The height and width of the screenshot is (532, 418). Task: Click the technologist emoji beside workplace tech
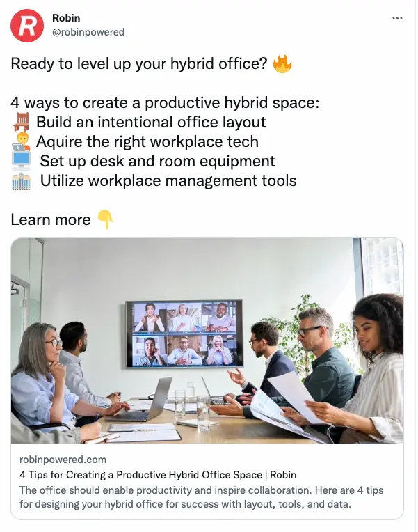click(21, 142)
